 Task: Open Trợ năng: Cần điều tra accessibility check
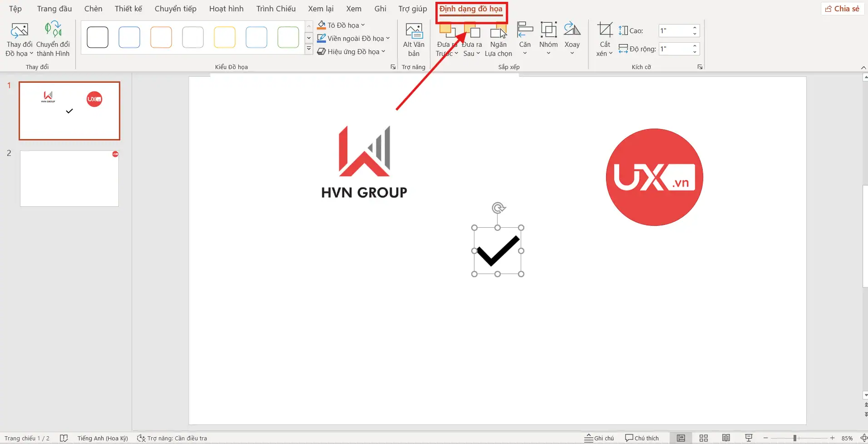(x=173, y=438)
